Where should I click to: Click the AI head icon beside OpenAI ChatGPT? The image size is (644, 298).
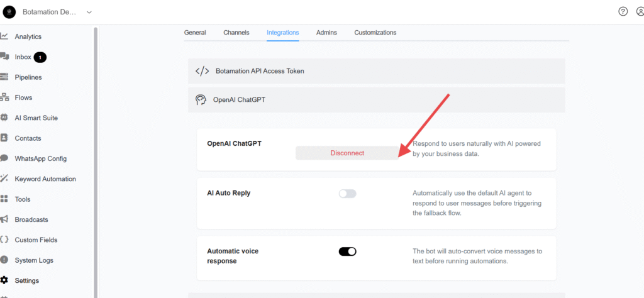tap(201, 100)
